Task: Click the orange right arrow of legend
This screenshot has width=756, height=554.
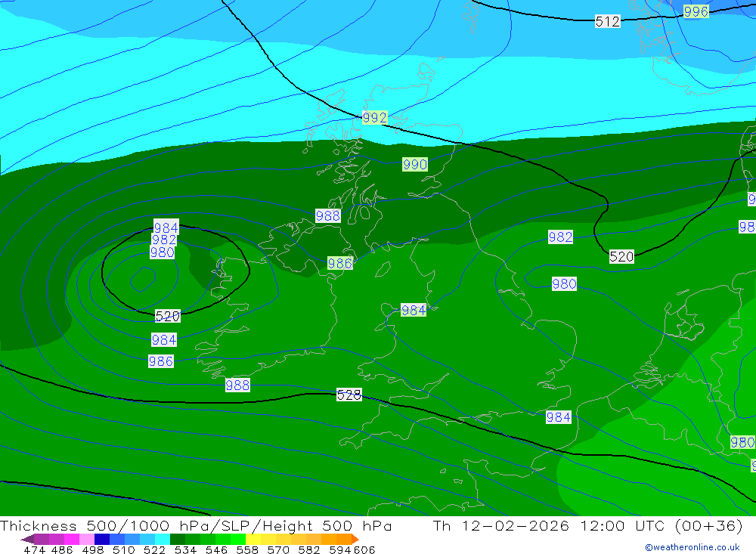Action: click(x=355, y=539)
